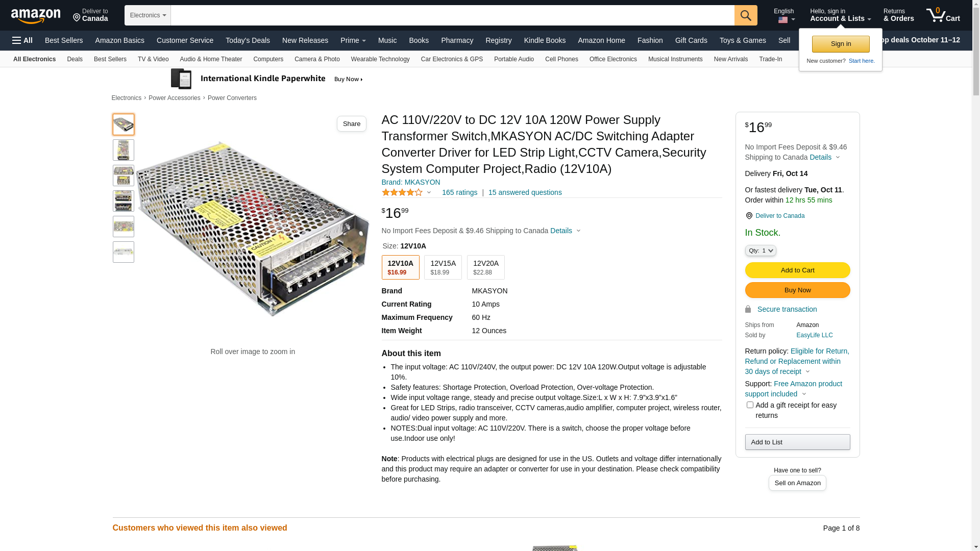Select the second product thumbnail image
Screen dimensions: 980x551
(124, 150)
